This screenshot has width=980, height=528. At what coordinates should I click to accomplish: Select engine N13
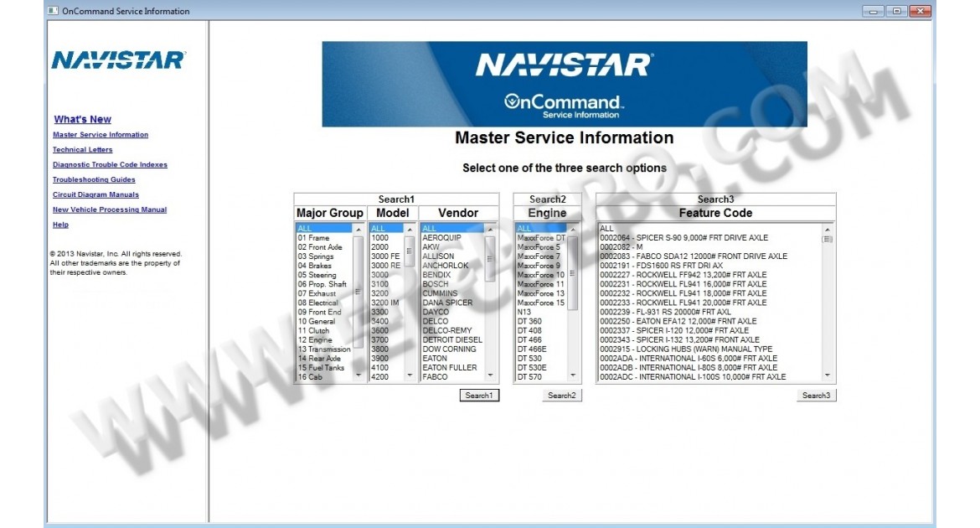[x=541, y=312]
